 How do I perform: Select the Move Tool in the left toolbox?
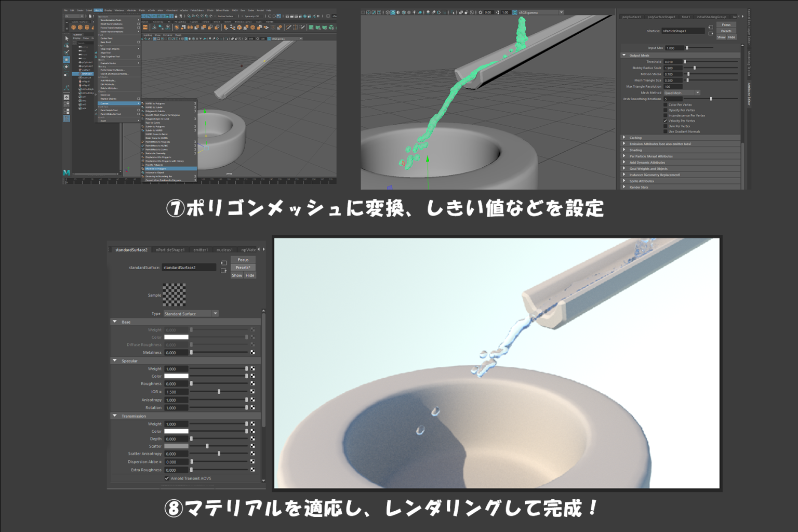point(66,59)
